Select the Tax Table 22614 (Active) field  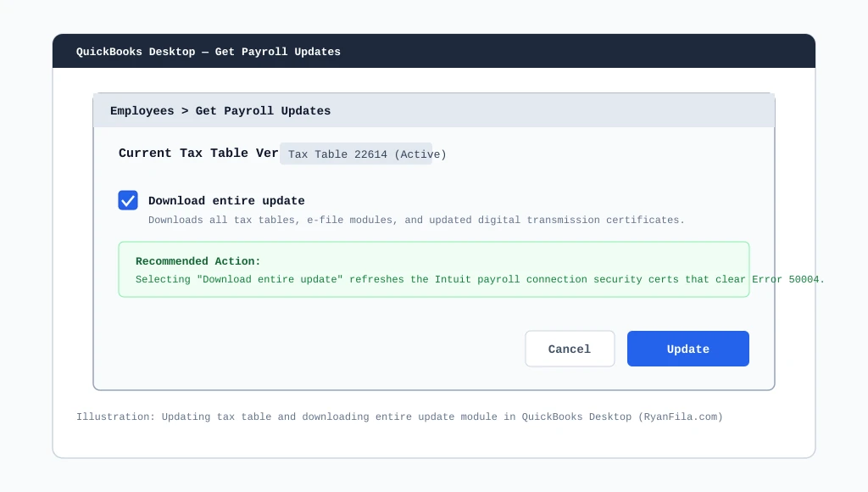click(x=356, y=154)
